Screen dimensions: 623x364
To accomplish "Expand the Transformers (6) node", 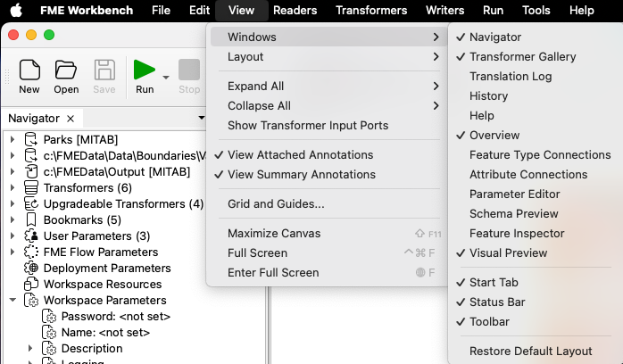I will click(x=12, y=187).
